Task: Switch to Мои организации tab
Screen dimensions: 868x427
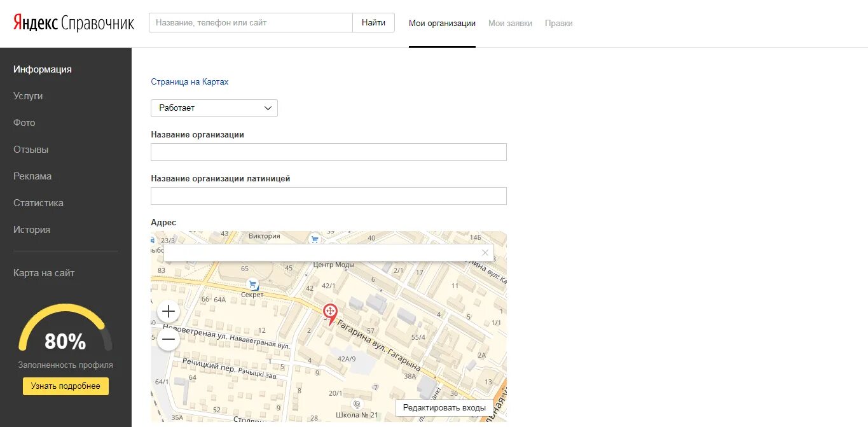Action: click(x=442, y=24)
